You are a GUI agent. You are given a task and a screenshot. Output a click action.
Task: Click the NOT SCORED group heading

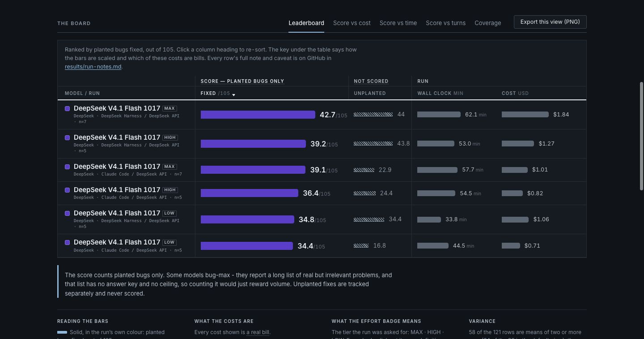click(x=371, y=81)
